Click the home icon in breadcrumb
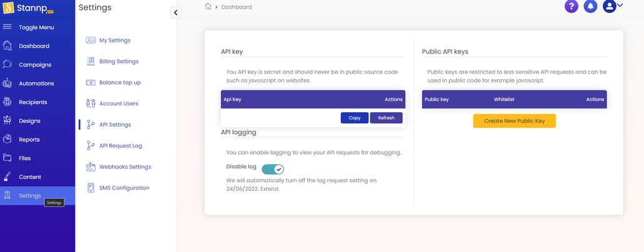The height and width of the screenshot is (252, 644). [x=208, y=6]
